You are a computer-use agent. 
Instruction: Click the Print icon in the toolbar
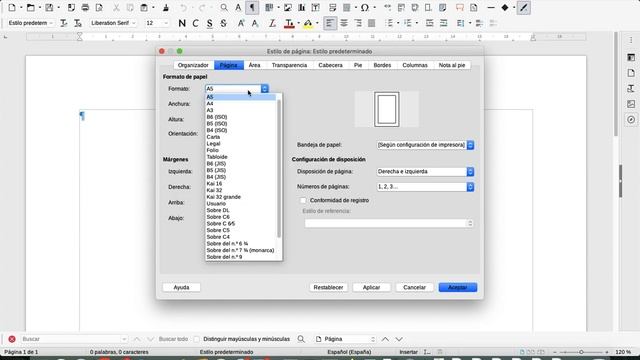pyautogui.click(x=85, y=7)
